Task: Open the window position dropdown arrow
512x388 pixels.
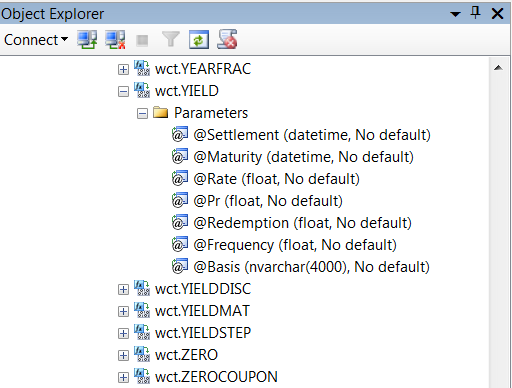Action: (x=455, y=14)
